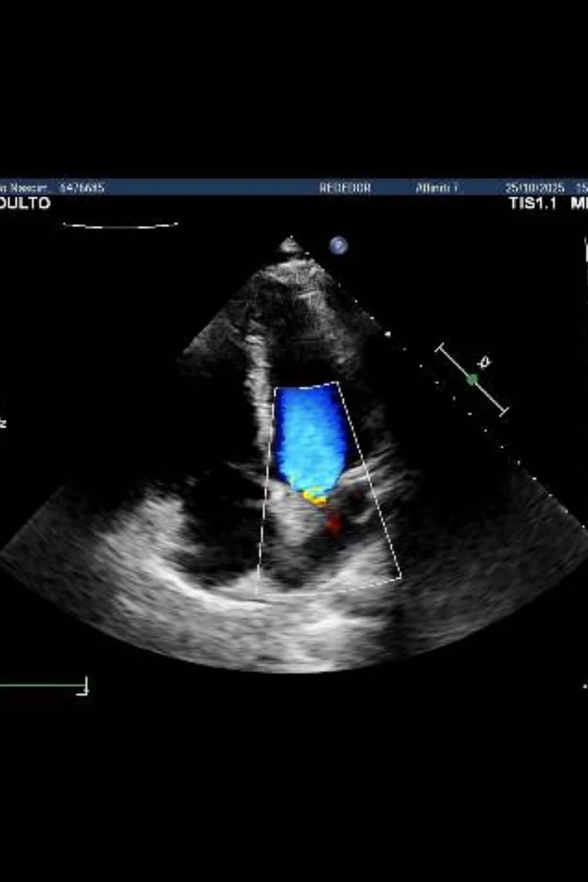This screenshot has width=588, height=882.
Task: Click the white trace line below ADULTO
Action: (120, 226)
